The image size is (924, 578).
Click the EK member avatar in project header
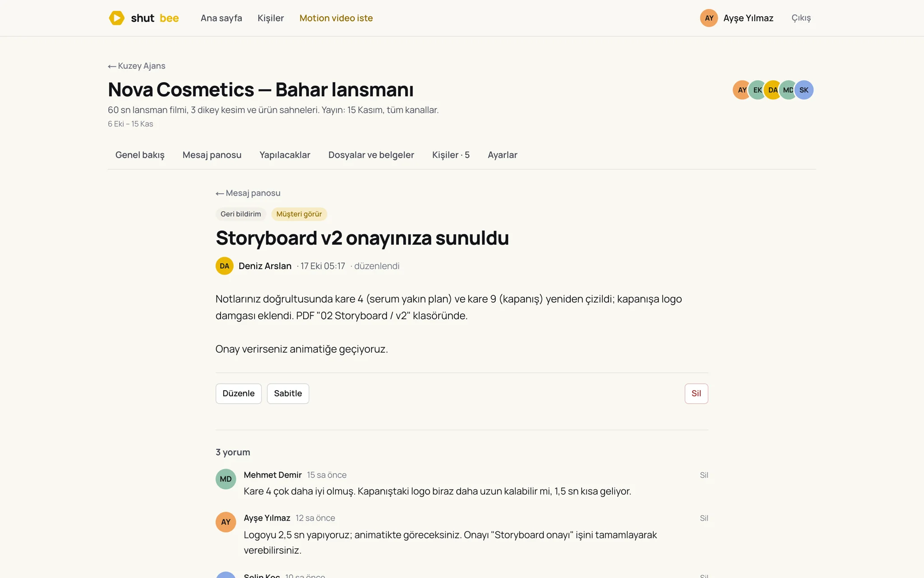click(758, 90)
